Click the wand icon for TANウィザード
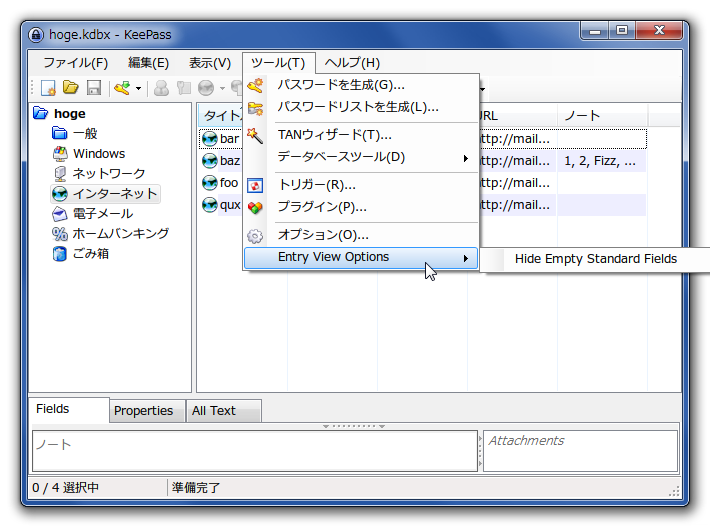The image size is (710, 527). (x=255, y=135)
